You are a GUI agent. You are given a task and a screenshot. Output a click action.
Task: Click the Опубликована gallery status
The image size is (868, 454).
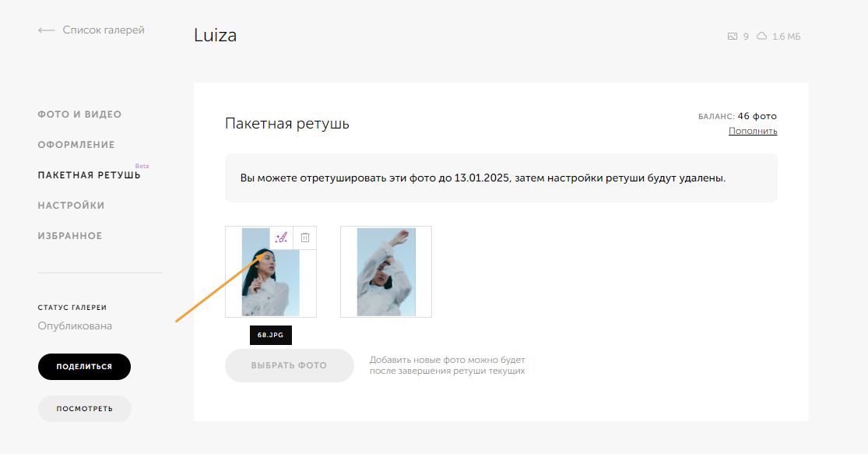(75, 326)
